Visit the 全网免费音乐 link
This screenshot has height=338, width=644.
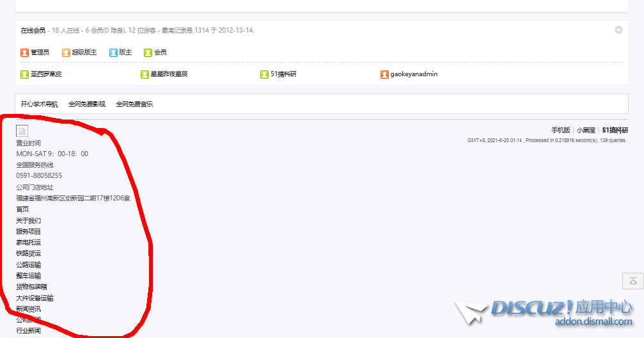coord(134,104)
